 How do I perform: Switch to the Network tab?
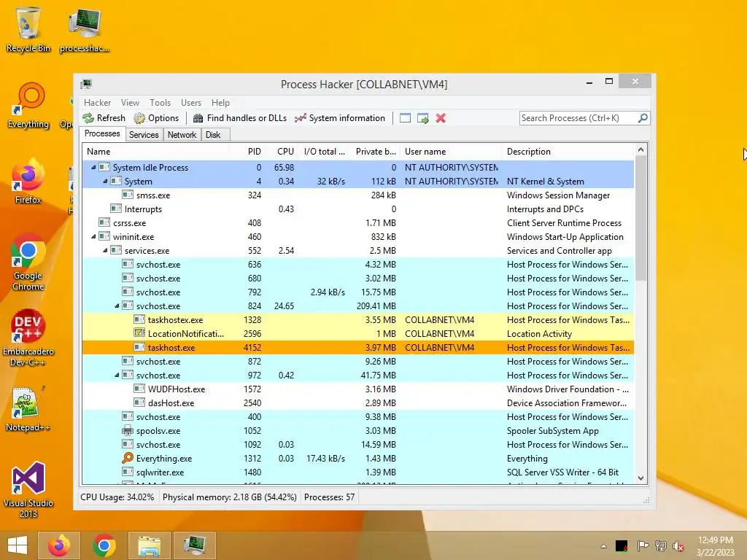tap(182, 135)
